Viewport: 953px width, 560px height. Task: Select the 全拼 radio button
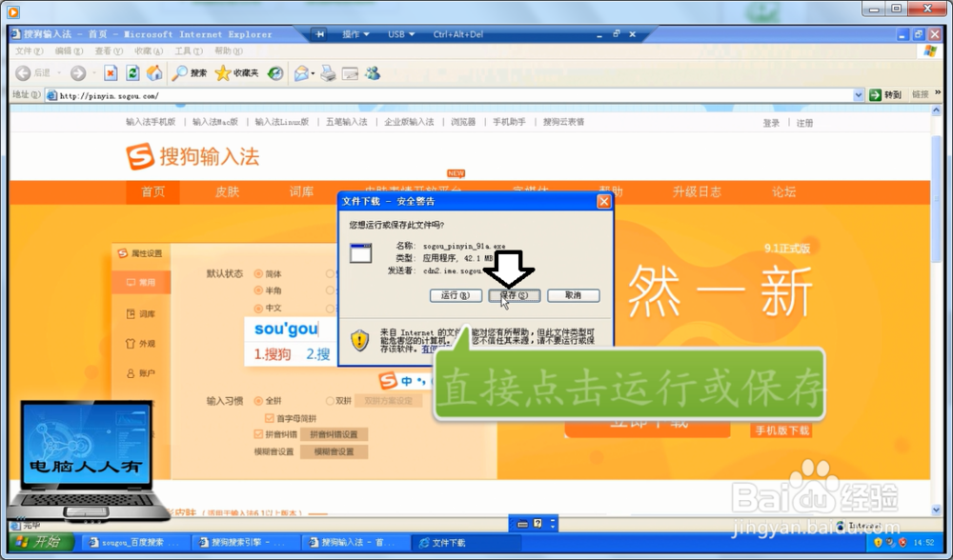pyautogui.click(x=258, y=401)
